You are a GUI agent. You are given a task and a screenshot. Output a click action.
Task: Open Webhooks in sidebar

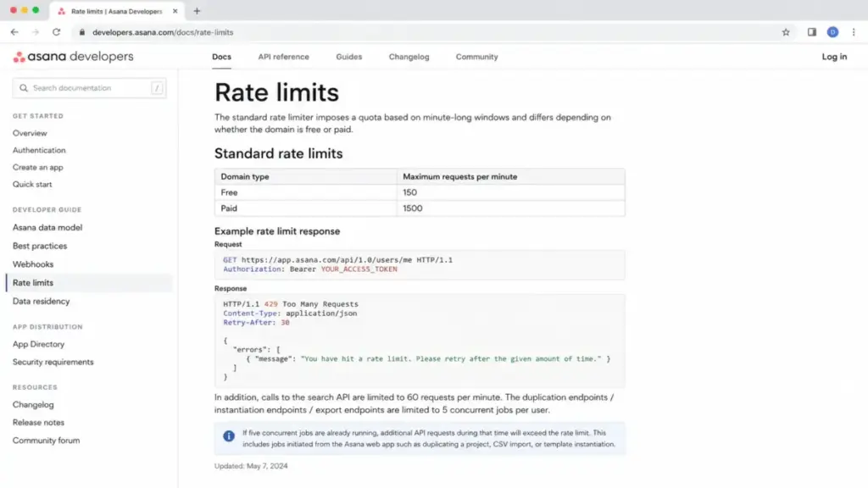pyautogui.click(x=33, y=264)
